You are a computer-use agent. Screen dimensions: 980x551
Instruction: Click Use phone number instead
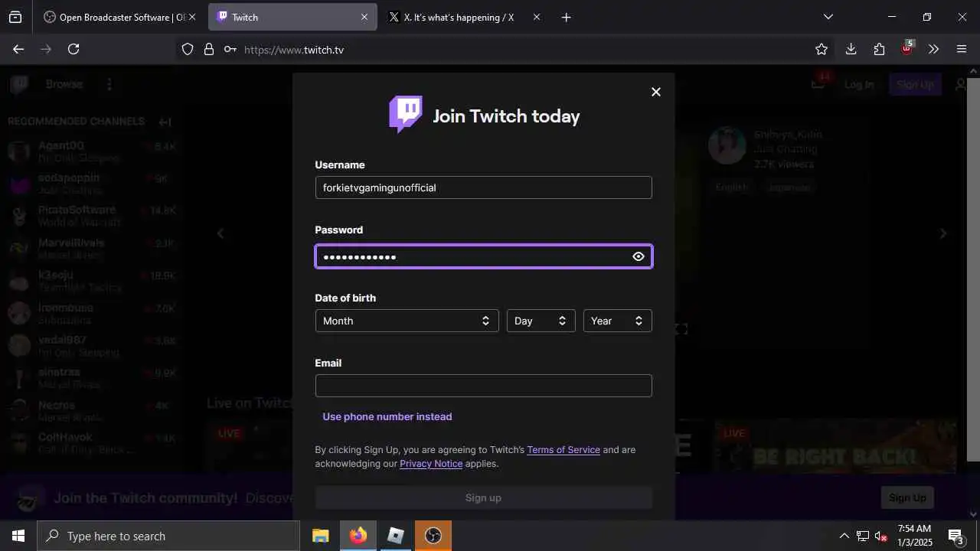[387, 416]
